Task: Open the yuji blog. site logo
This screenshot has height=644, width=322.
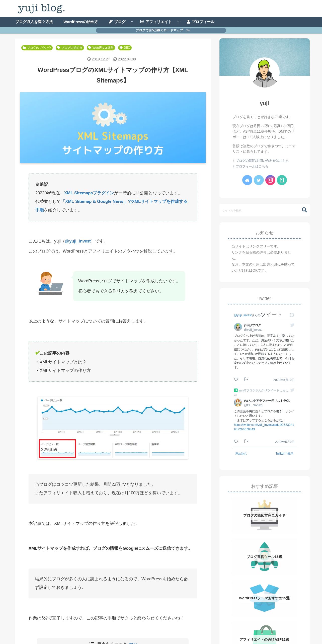Action: click(x=41, y=8)
